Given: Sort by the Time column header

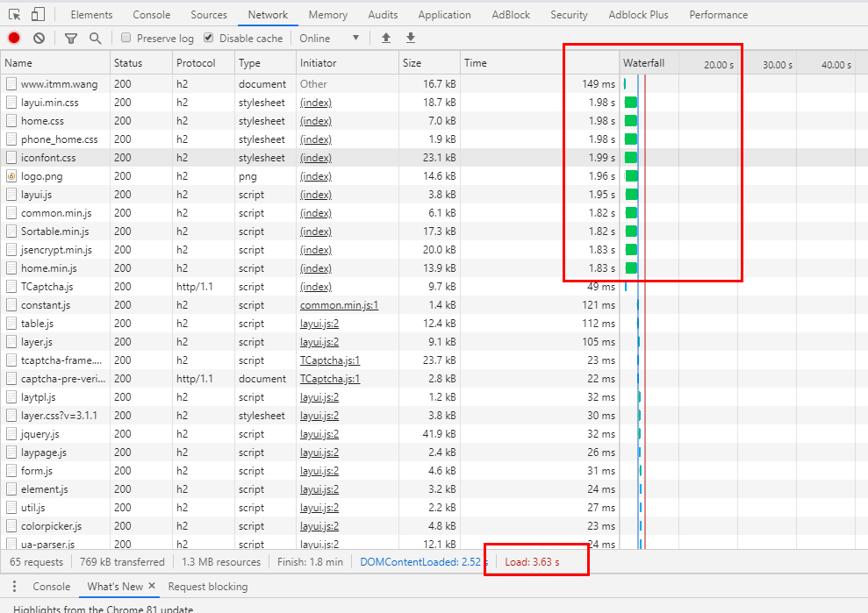Looking at the screenshot, I should coord(540,63).
